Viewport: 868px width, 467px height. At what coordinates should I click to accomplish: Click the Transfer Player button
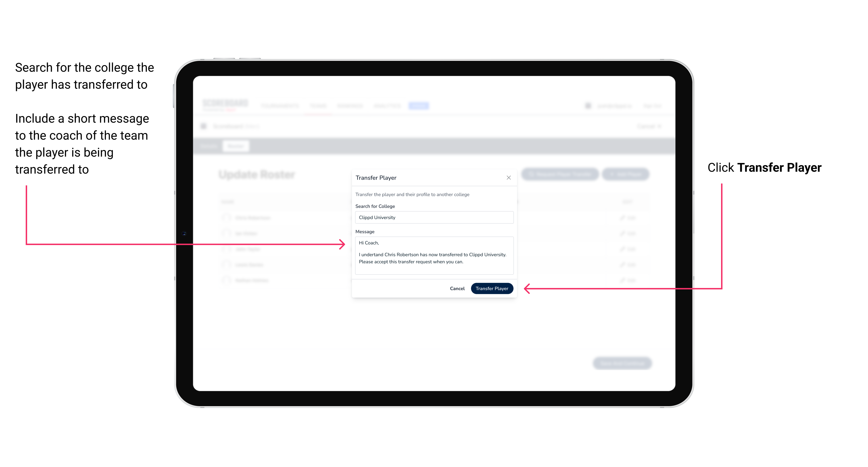[492, 288]
